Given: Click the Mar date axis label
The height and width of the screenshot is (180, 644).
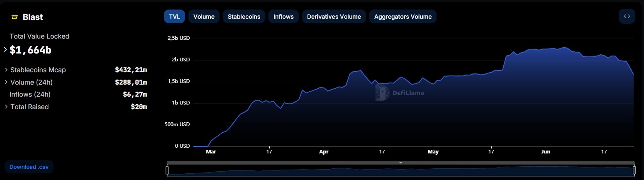Looking at the screenshot, I should [211, 152].
